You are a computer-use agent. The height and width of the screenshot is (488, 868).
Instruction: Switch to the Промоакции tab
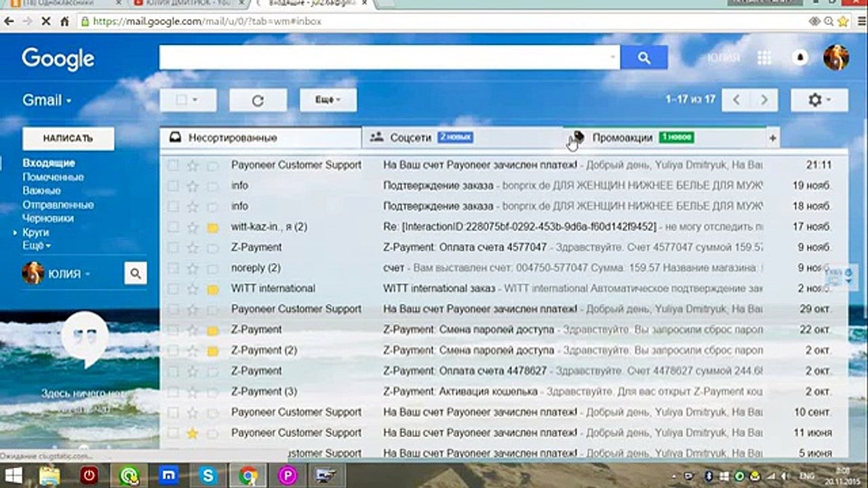[665, 138]
